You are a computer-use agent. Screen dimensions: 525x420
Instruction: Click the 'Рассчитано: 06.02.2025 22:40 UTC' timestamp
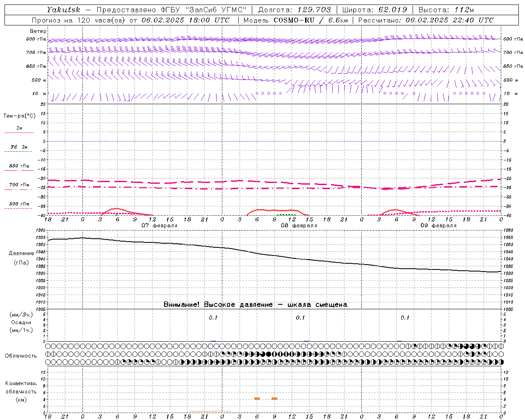pos(426,20)
